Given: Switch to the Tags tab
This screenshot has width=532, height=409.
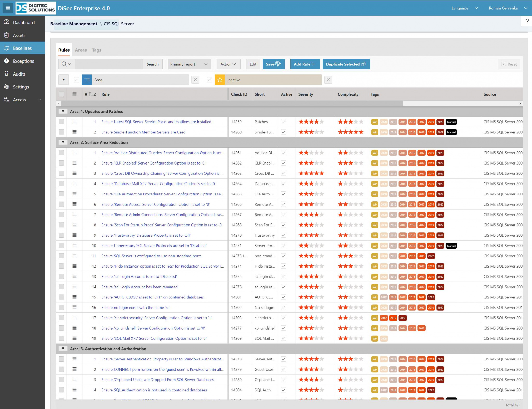Looking at the screenshot, I should (x=96, y=50).
